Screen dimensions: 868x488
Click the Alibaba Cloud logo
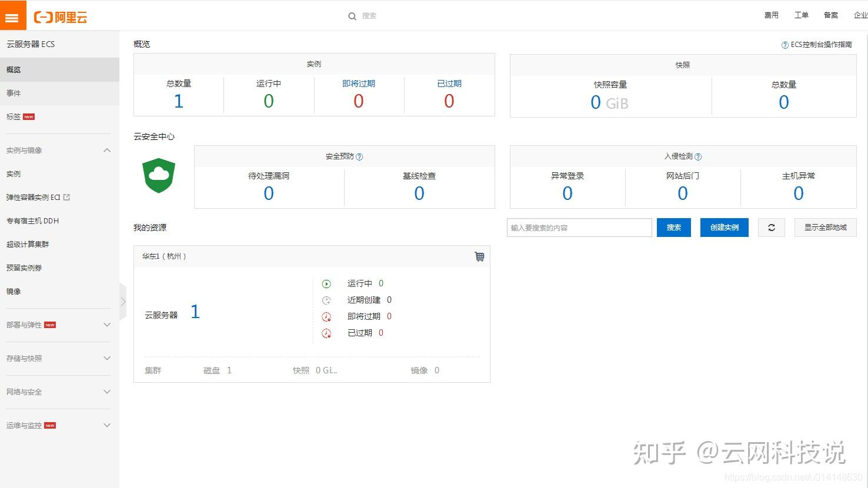coord(61,17)
